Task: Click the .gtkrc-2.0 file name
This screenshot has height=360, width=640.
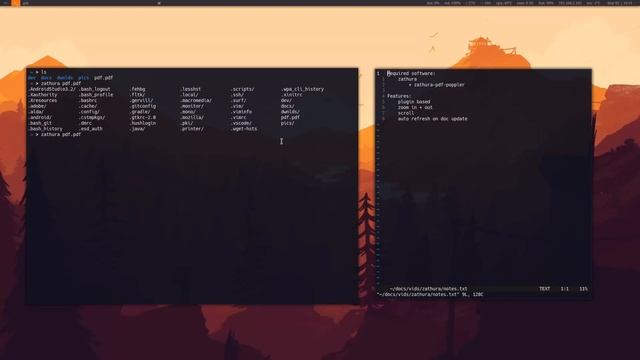Action: 143,118
